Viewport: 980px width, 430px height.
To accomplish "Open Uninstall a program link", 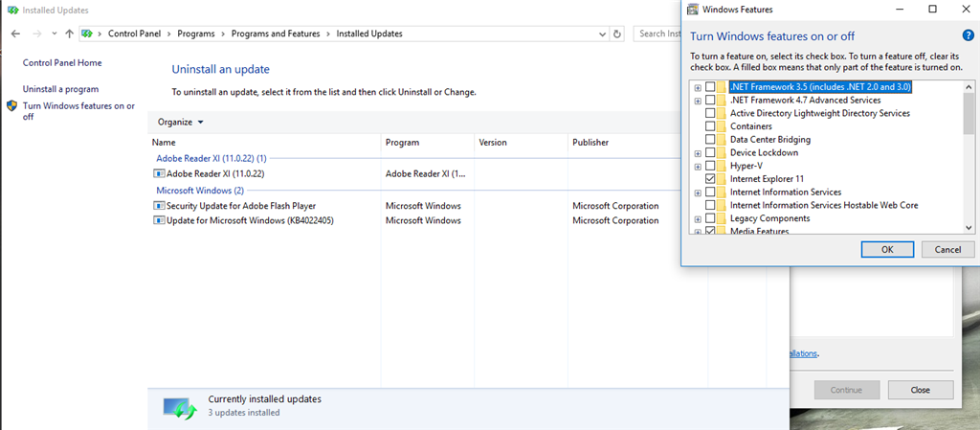I will click(x=60, y=89).
